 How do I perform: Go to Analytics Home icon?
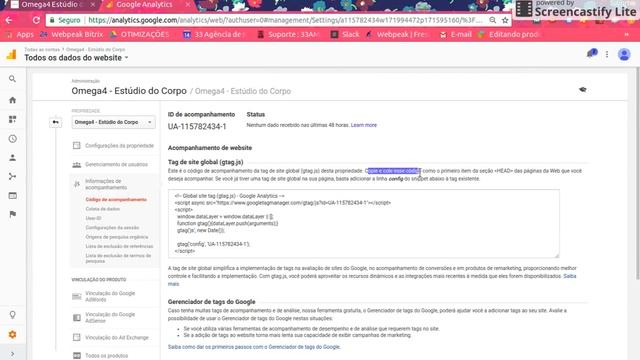pos(12,100)
